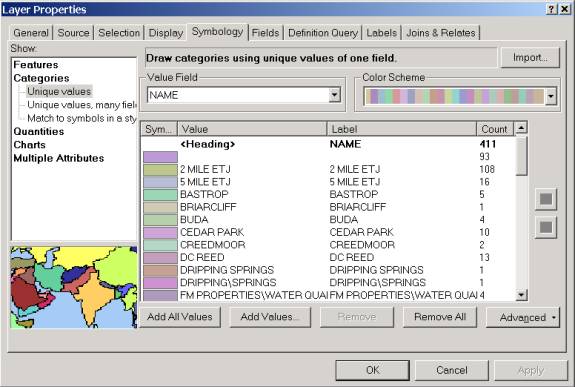
Task: Select Quantities in the Show list
Action: (39, 131)
